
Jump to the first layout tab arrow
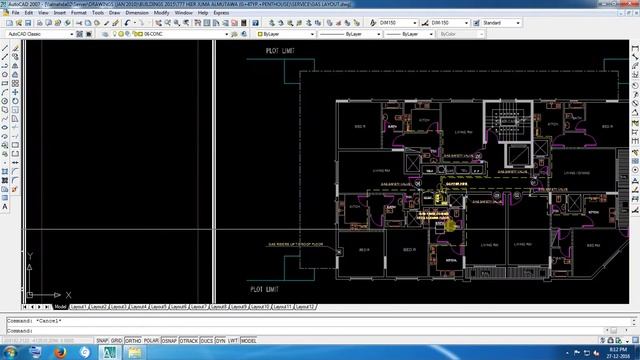[25, 307]
